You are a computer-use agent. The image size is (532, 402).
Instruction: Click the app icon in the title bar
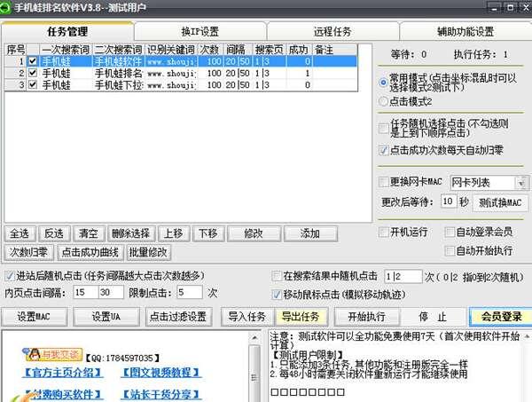point(8,7)
